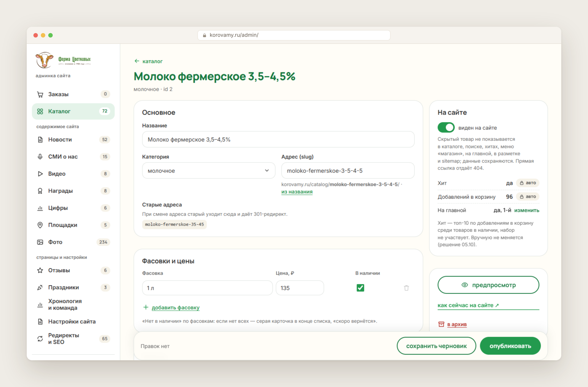Click the microphone icon beside СМИ о нас
Screen dimensions: 588x387
click(40, 157)
